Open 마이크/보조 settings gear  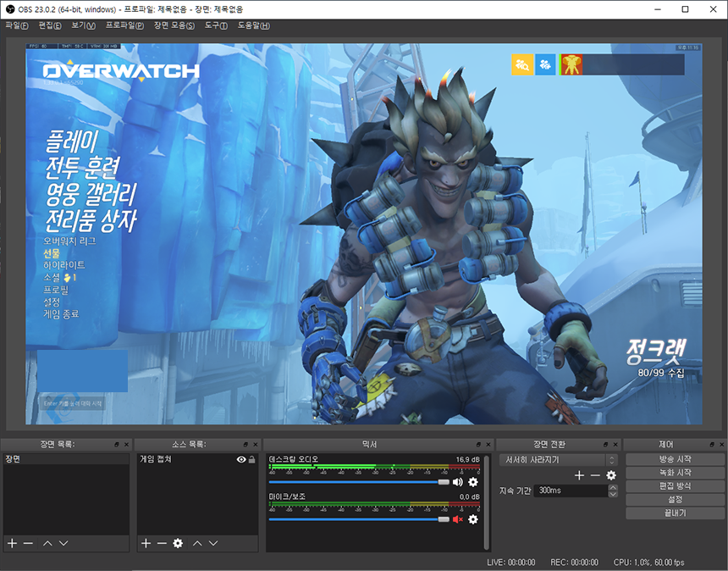coord(473,519)
